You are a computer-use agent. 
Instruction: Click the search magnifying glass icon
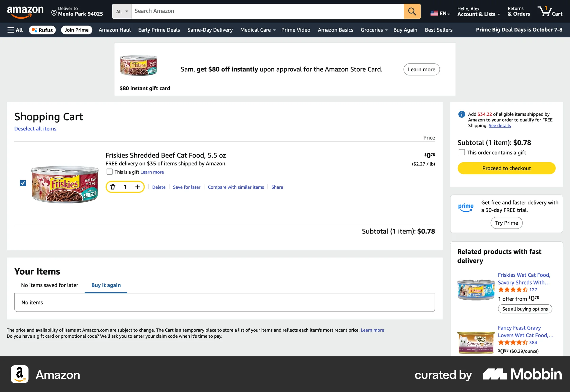(x=412, y=11)
